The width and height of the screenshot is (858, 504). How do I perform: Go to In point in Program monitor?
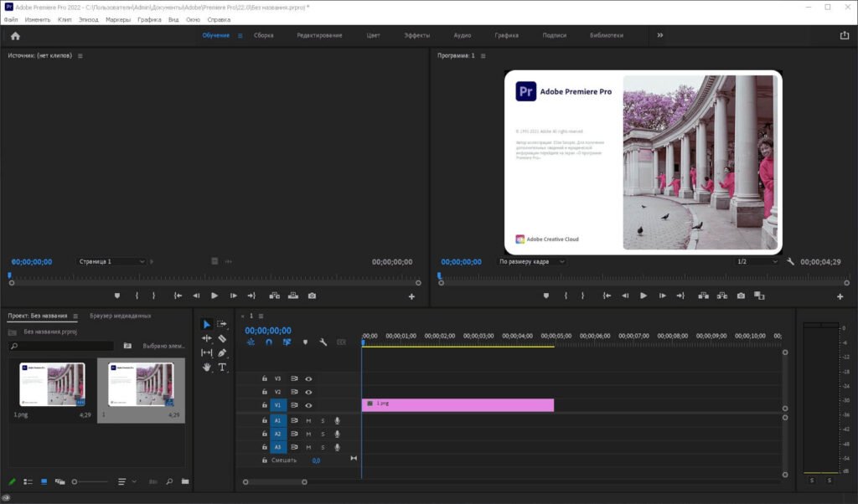(x=607, y=296)
